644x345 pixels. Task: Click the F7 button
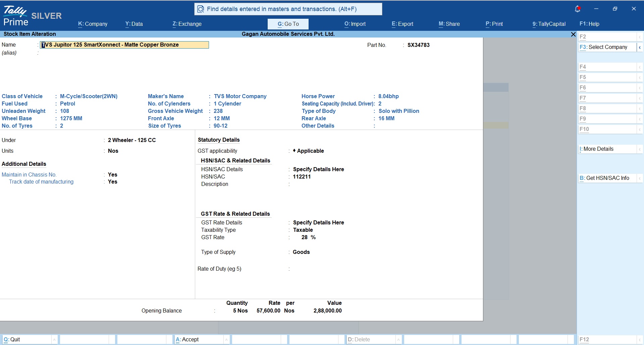click(607, 98)
